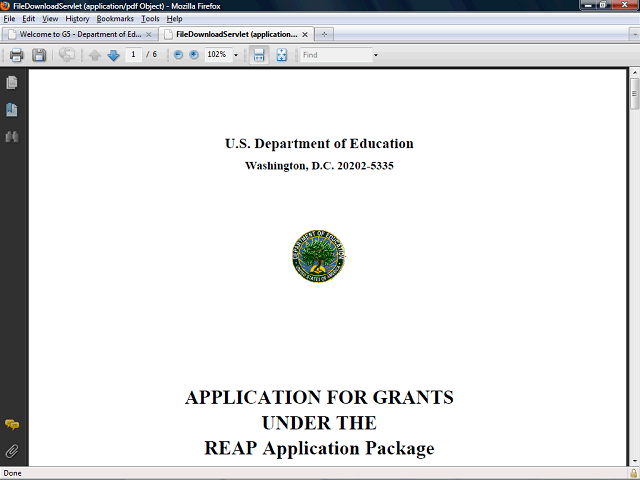This screenshot has height=480, width=640.
Task: Open the Comments panel icon
Action: (12, 424)
